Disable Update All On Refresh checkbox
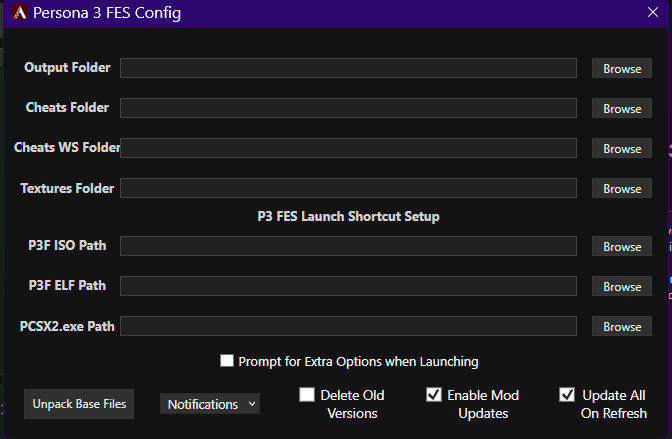This screenshot has height=439, width=672. point(567,394)
